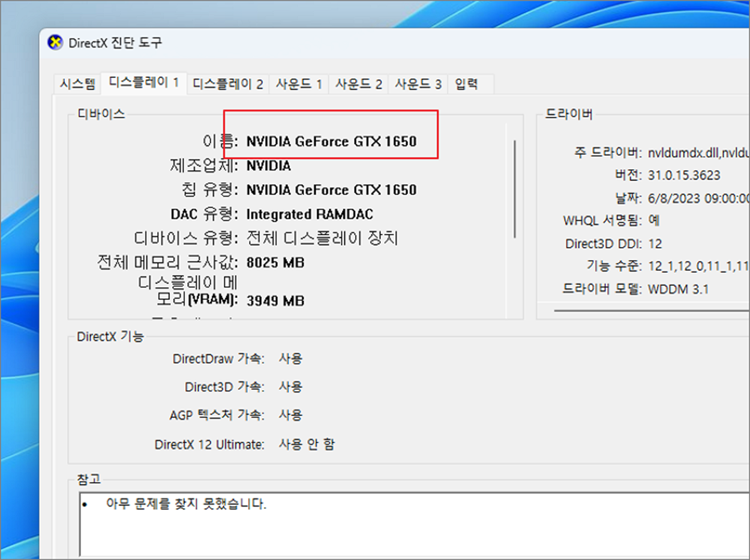Click the Direct3D 가속 status 사용
Screen dimensions: 750x560
pyautogui.click(x=290, y=387)
